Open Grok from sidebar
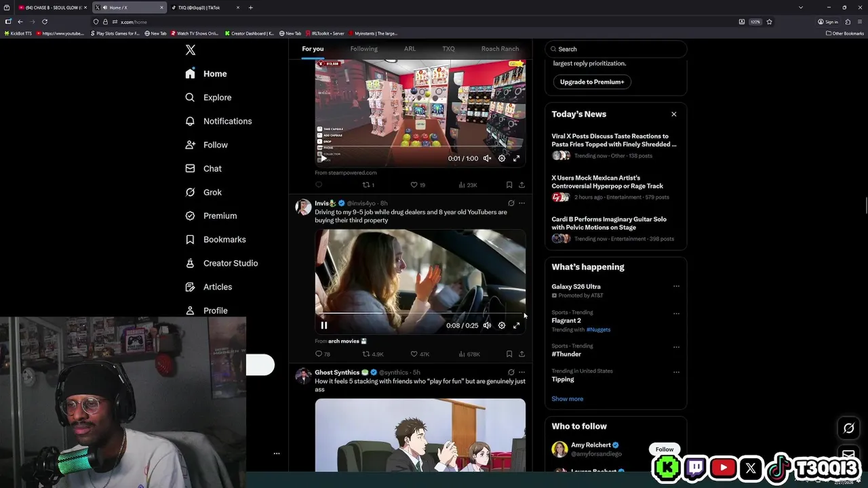The height and width of the screenshot is (488, 868). click(203, 192)
